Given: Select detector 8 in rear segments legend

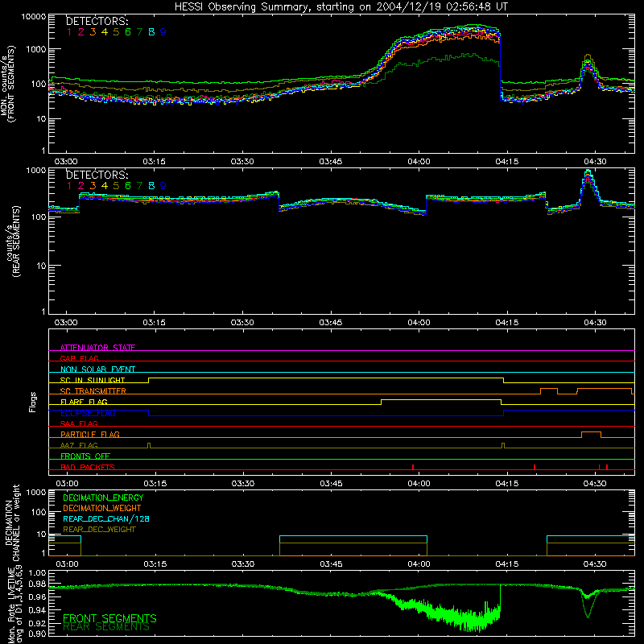Looking at the screenshot, I should tap(151, 186).
